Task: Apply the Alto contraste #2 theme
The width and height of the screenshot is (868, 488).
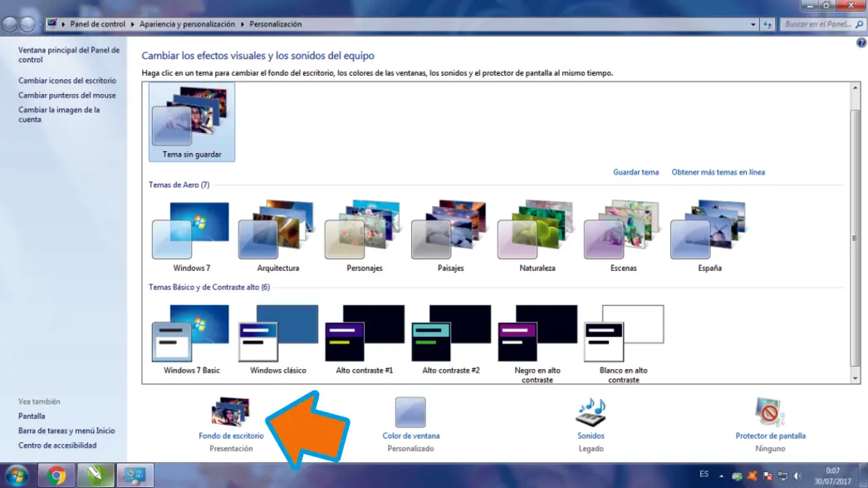Action: click(450, 339)
